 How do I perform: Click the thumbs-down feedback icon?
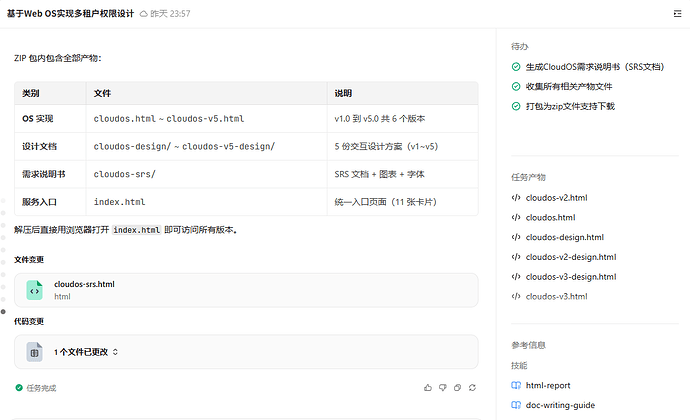point(443,387)
